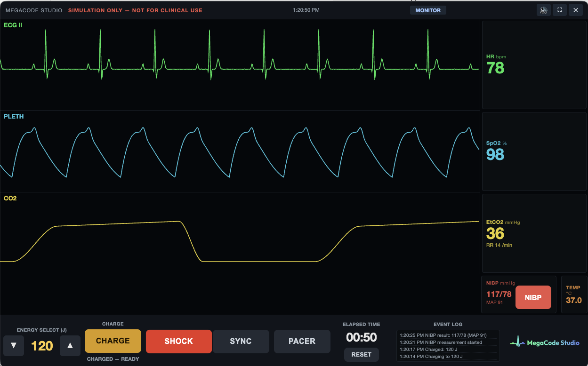Reset the elapsed timer
This screenshot has height=366, width=588.
[x=362, y=355]
